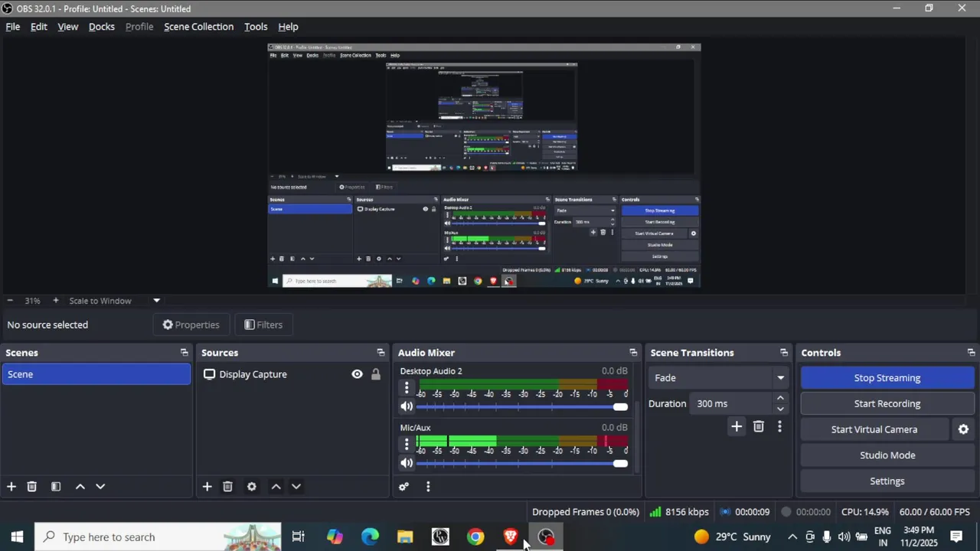Open Brave browser from taskbar
The width and height of the screenshot is (980, 551).
(x=511, y=537)
